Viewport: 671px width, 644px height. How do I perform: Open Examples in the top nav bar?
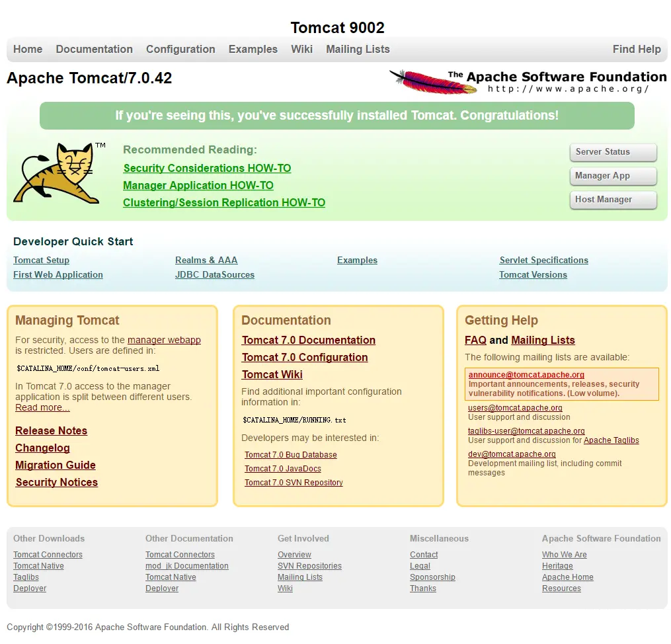pyautogui.click(x=253, y=49)
